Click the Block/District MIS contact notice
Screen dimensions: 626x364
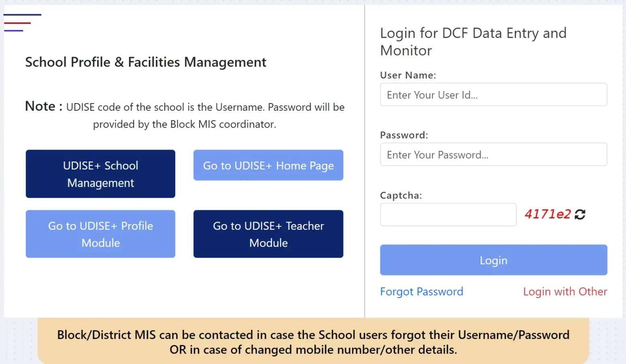pos(313,342)
